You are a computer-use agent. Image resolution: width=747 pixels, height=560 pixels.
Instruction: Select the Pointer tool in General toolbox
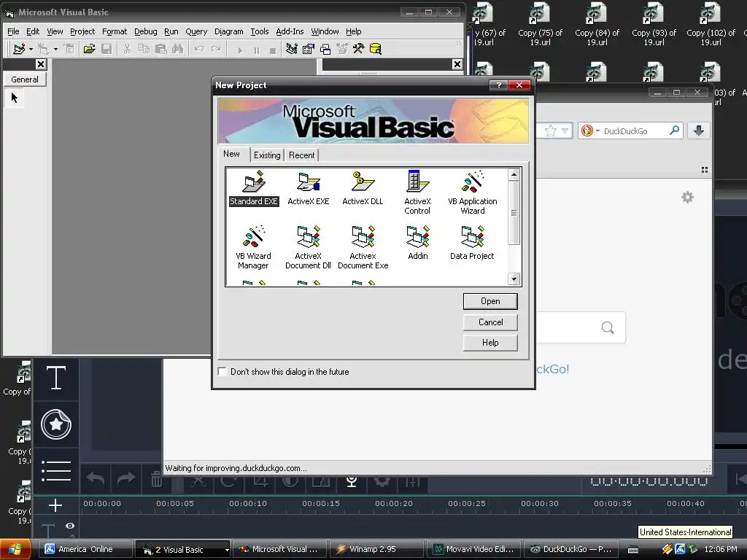pyautogui.click(x=15, y=98)
